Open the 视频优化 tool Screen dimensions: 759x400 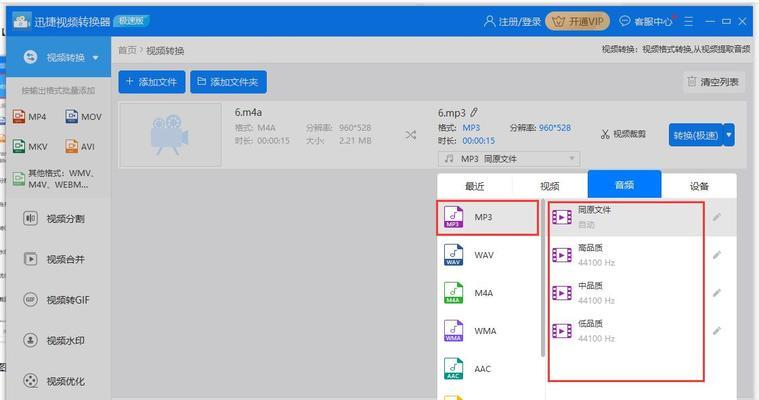[54, 382]
